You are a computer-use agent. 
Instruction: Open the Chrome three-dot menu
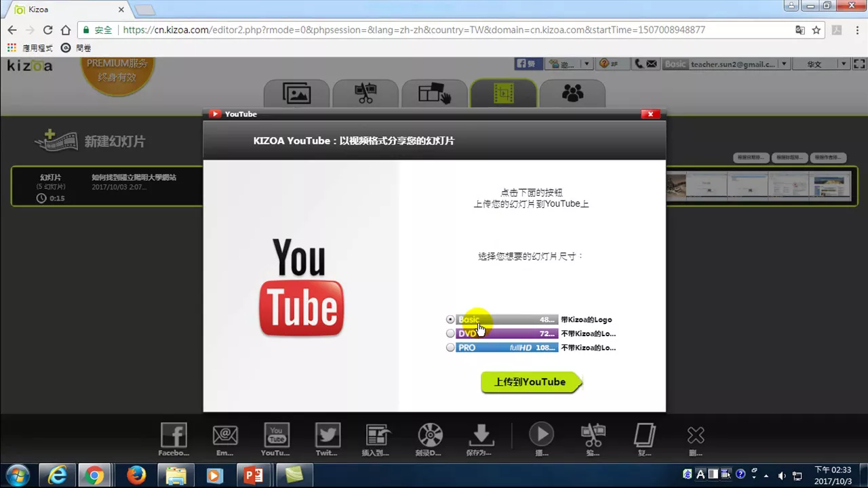(856, 30)
